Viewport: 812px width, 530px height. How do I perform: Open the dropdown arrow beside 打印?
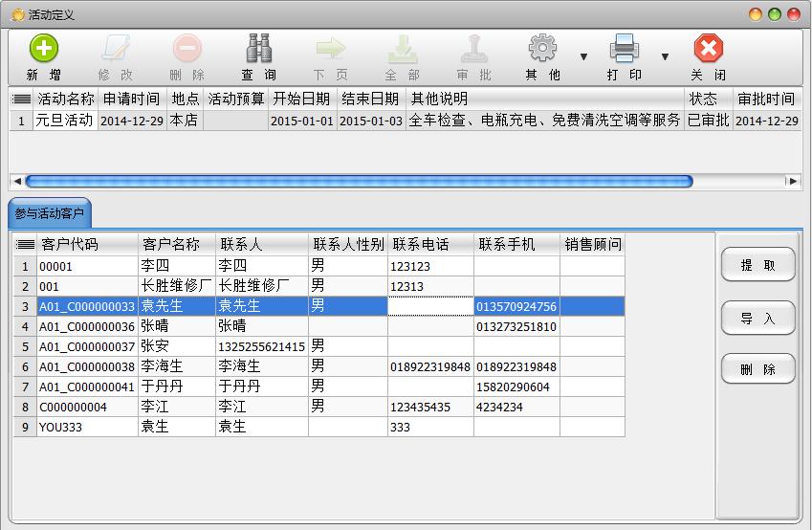tap(665, 57)
